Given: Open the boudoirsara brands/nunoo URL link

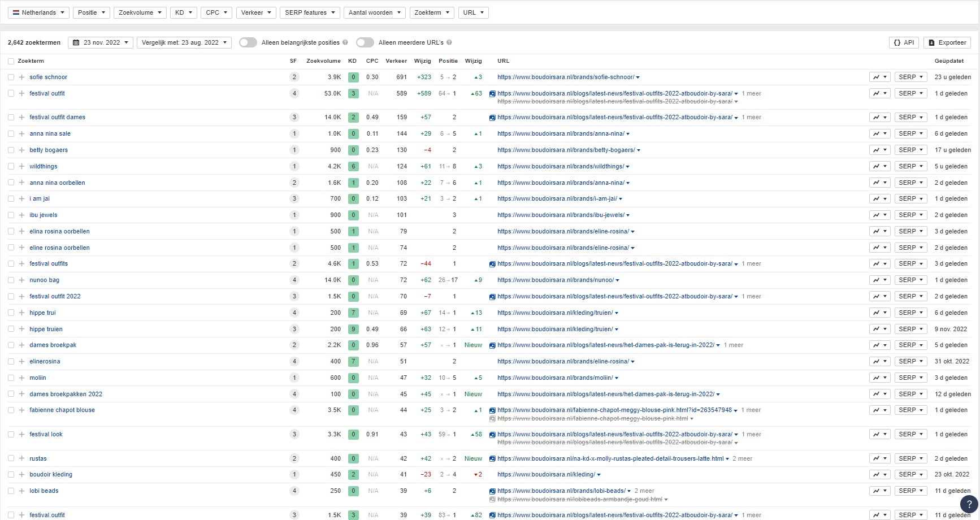Looking at the screenshot, I should (556, 280).
